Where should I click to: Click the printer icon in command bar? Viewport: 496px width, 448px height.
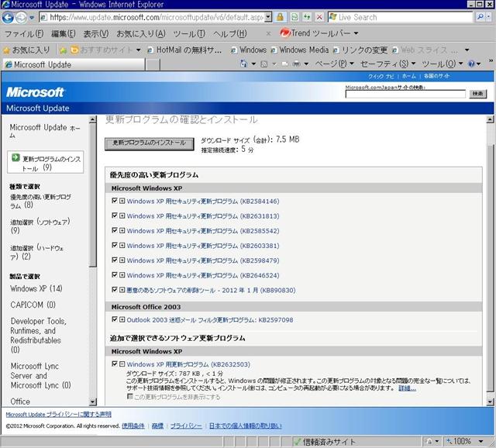click(x=296, y=64)
